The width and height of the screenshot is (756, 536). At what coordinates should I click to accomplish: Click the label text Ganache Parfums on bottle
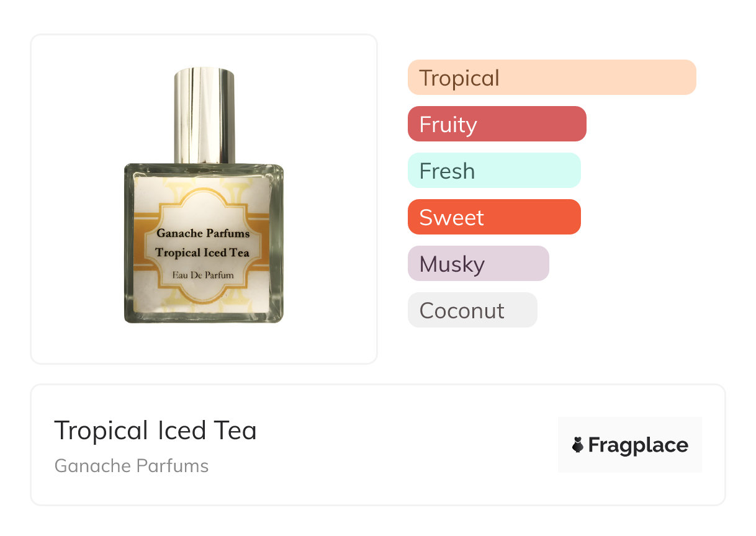click(203, 233)
